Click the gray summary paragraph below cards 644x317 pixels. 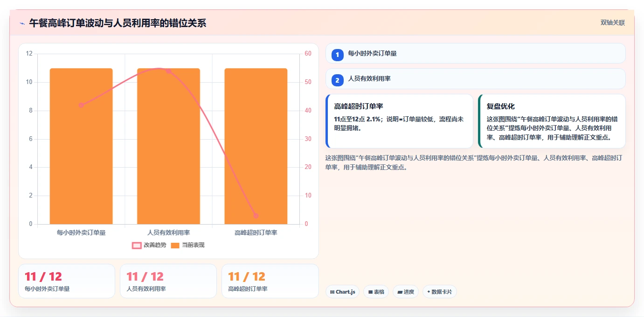point(474,162)
